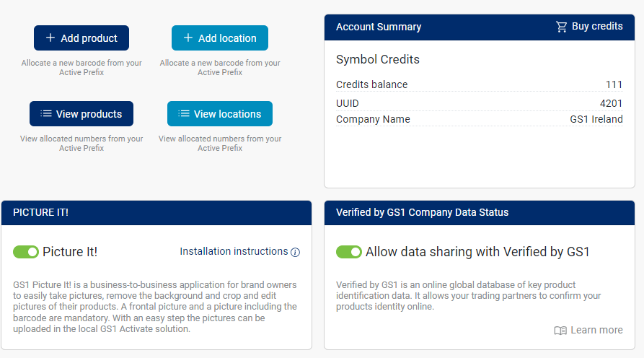Toggle the Picture It! switch off

[26, 252]
